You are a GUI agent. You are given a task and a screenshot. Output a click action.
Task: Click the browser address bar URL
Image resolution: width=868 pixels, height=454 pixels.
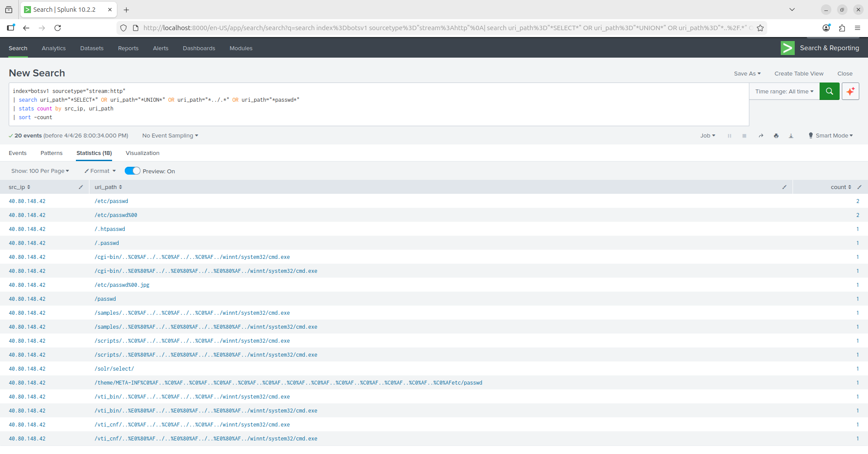click(448, 28)
